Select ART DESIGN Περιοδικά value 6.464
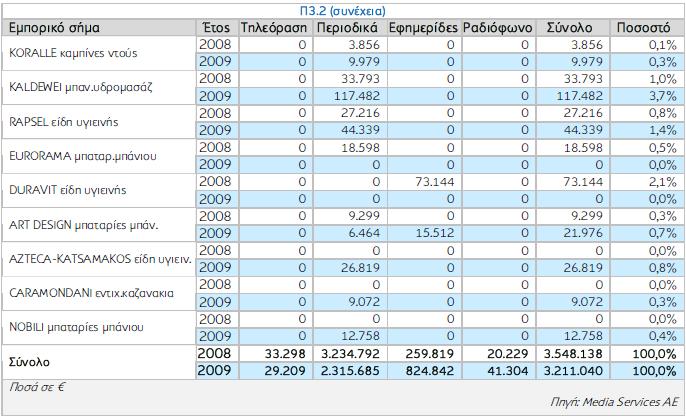The width and height of the screenshot is (686, 416). 364,233
